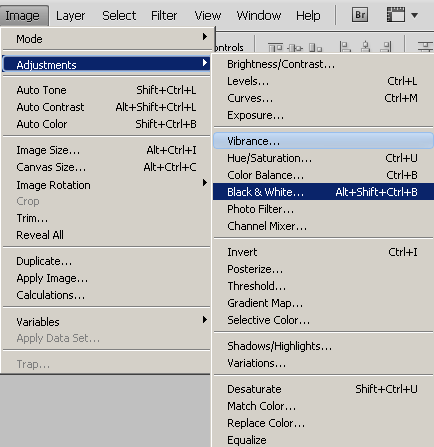Expand the Variables submenu arrow
The image size is (434, 447).
(205, 320)
